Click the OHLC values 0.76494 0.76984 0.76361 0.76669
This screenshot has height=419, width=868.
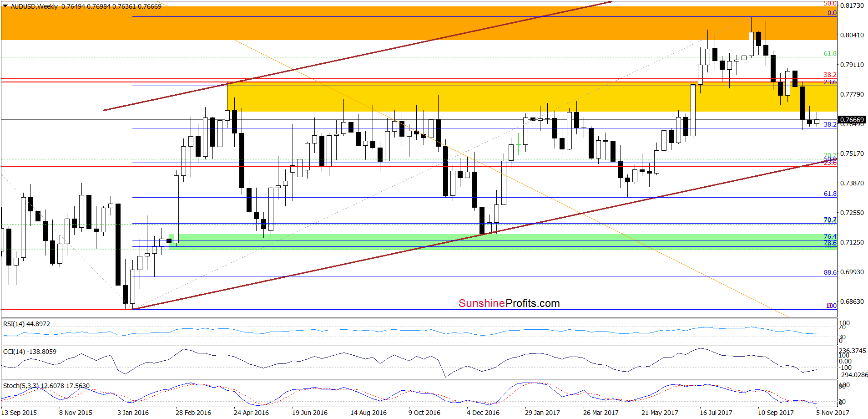click(111, 6)
